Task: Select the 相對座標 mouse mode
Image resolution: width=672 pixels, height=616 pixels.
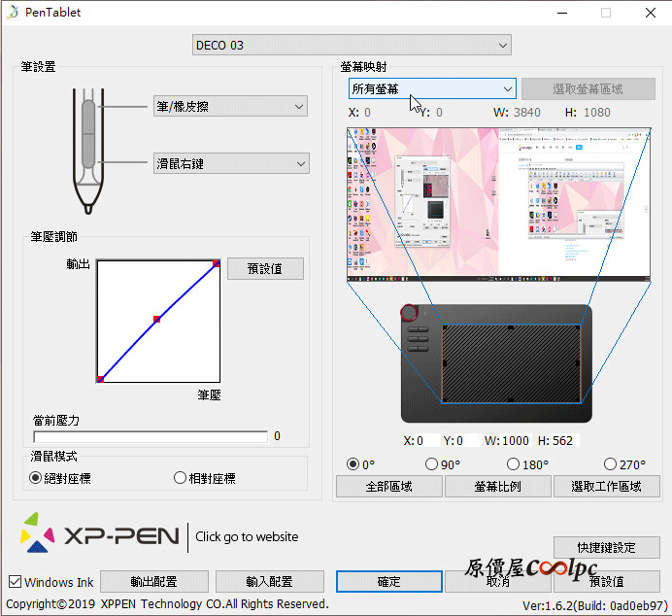Action: (205, 478)
